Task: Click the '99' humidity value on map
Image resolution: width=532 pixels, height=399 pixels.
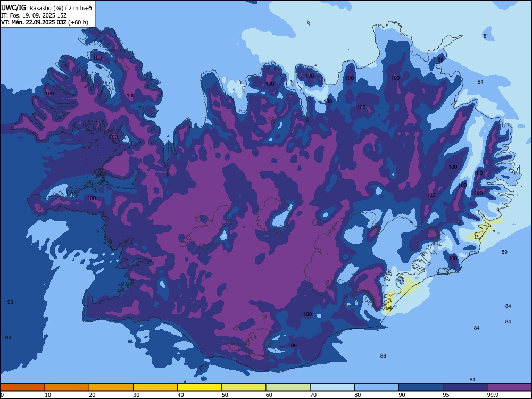Action: pyautogui.click(x=294, y=345)
